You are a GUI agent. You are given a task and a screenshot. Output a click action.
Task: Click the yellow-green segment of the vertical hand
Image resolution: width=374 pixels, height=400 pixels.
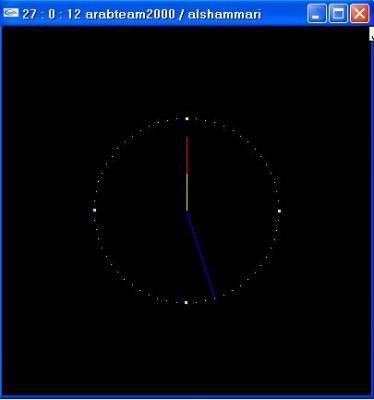click(x=187, y=193)
